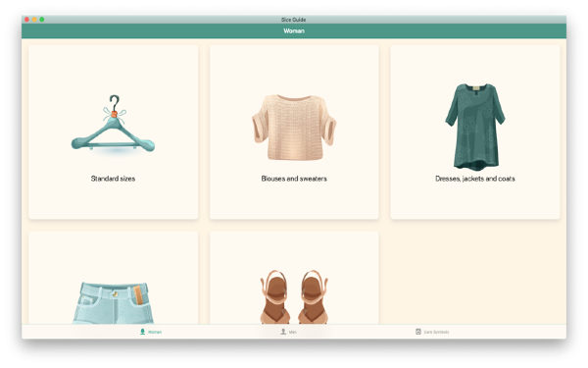Image resolution: width=588 pixels, height=368 pixels.
Task: Select the sandals card
Action: (x=294, y=278)
